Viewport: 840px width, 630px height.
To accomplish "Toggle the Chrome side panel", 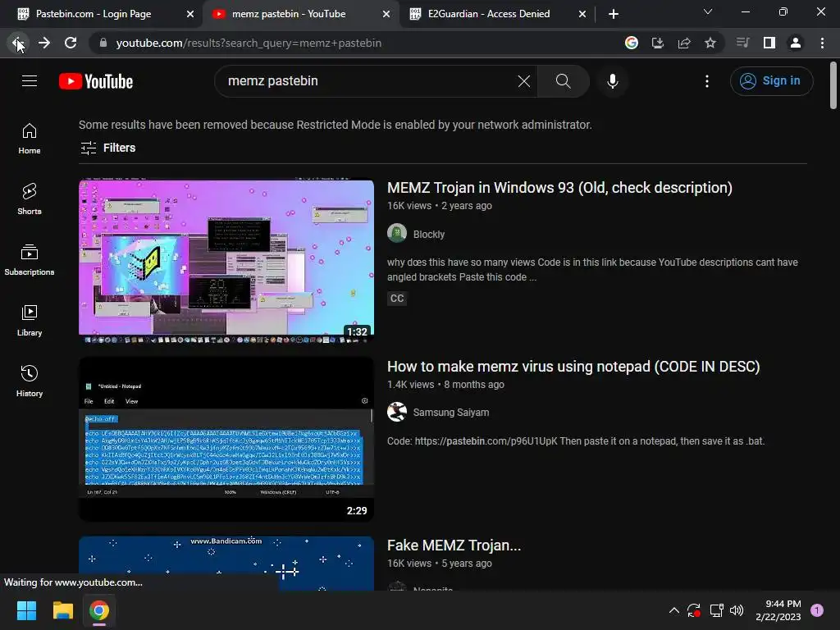I will 769,43.
